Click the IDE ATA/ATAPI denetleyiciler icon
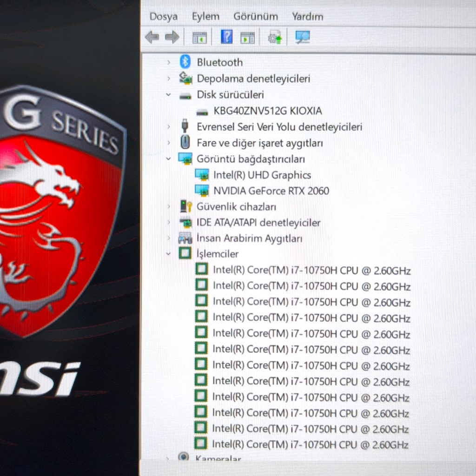Image resolution: width=476 pixels, height=476 pixels. point(185,223)
